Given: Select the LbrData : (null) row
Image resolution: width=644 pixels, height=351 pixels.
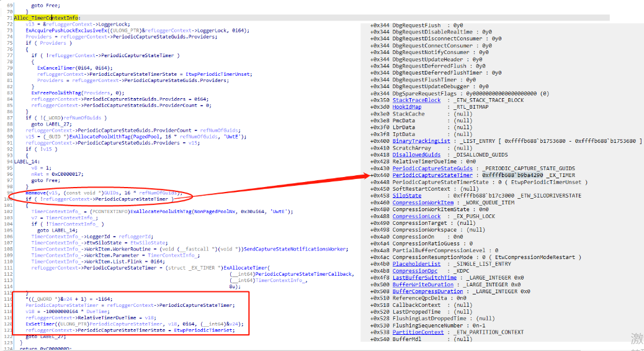Looking at the screenshot, I should (x=421, y=127).
